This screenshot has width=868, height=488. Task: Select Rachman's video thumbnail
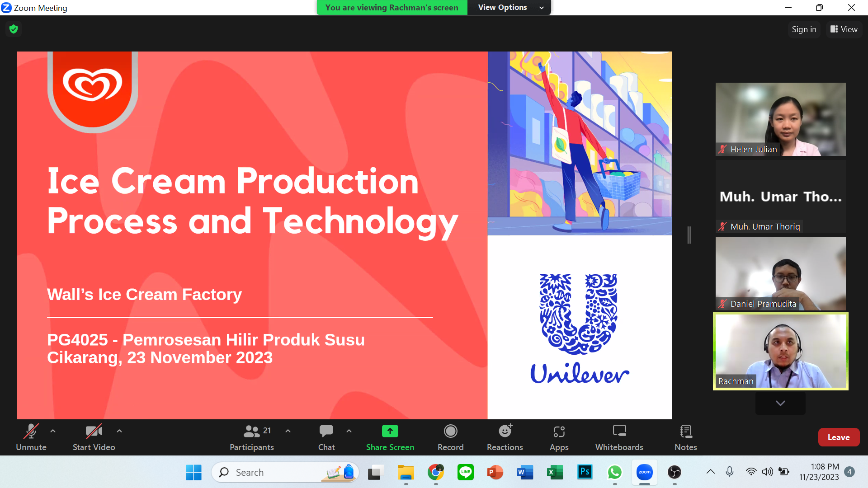780,351
